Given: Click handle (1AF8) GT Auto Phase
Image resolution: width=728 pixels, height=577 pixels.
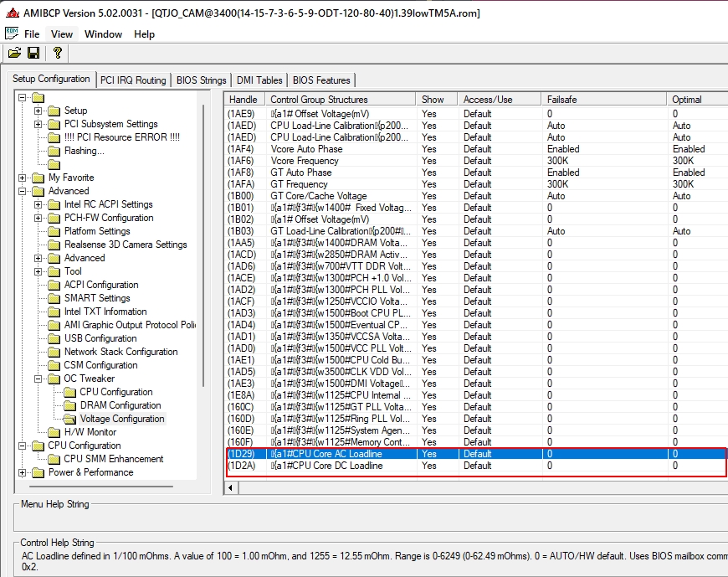Looking at the screenshot, I should click(x=240, y=173).
